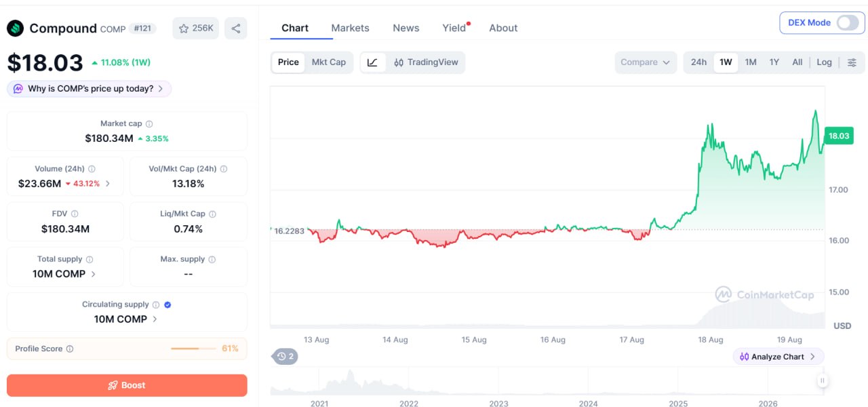The image size is (868, 407).
Task: Click the chart events history badge
Action: point(285,356)
